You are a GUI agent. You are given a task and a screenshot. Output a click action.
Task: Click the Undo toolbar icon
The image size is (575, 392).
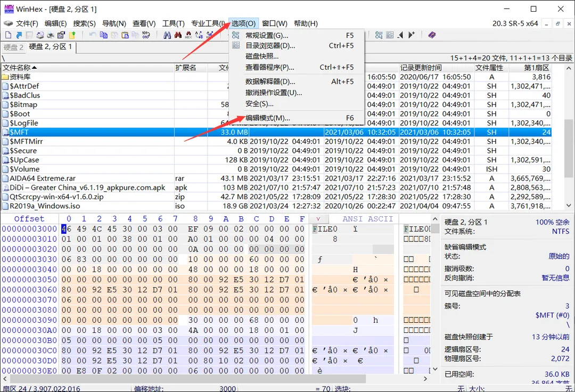[93, 35]
